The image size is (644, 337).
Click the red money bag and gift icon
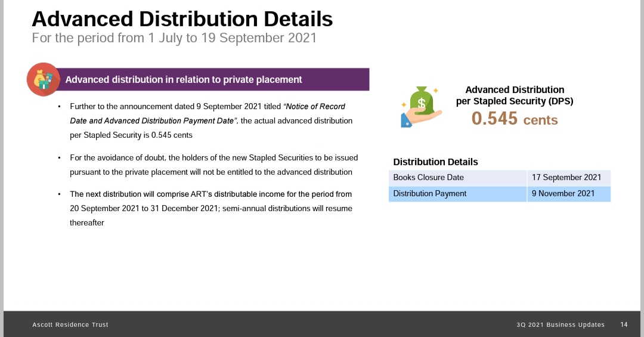[x=44, y=79]
